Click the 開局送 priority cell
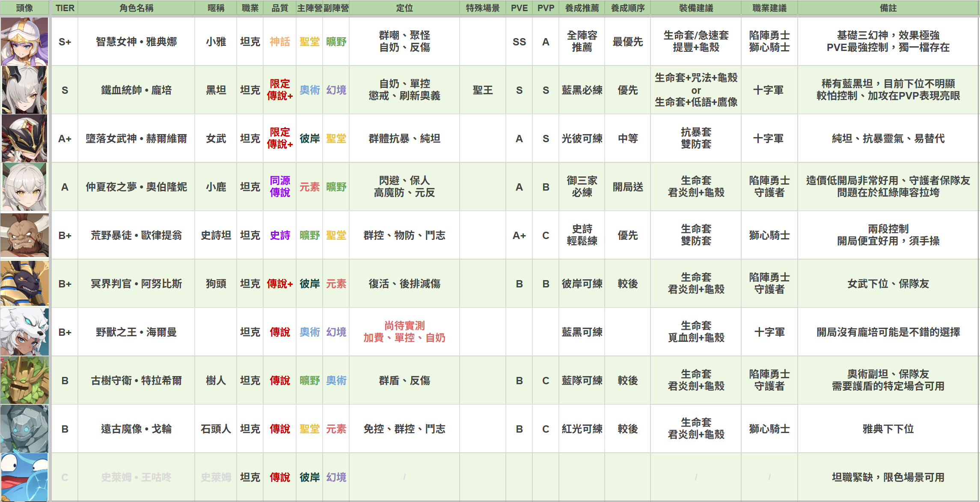The height and width of the screenshot is (502, 980). 628,187
